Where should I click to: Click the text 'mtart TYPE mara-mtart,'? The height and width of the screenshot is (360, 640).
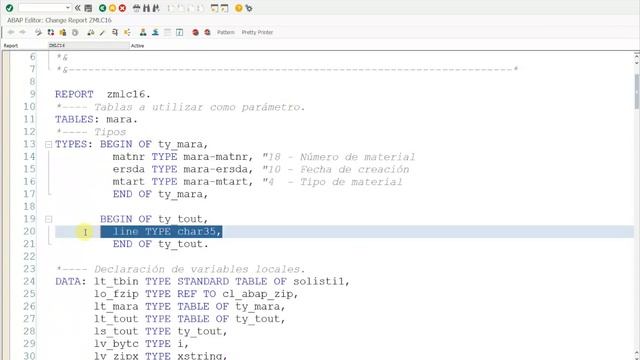pyautogui.click(x=183, y=182)
